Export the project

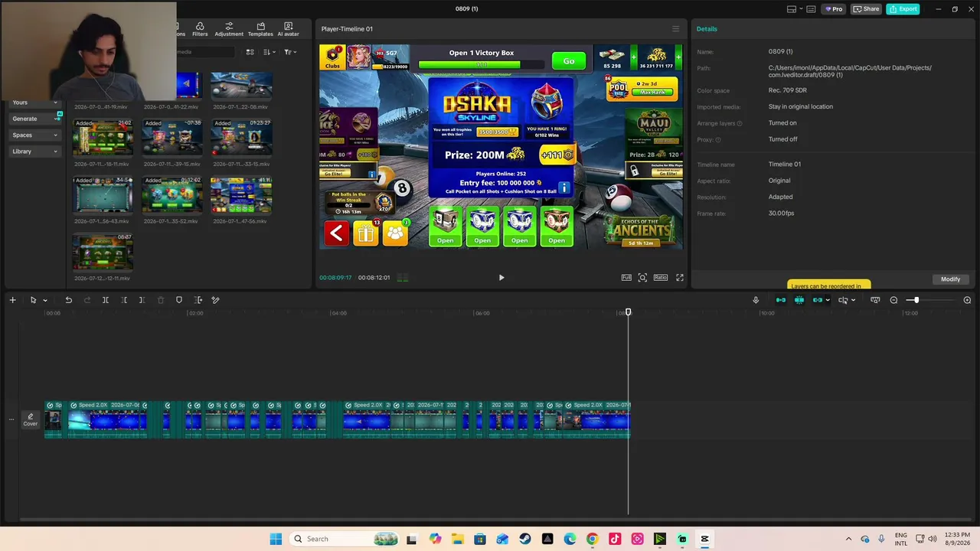(x=903, y=9)
